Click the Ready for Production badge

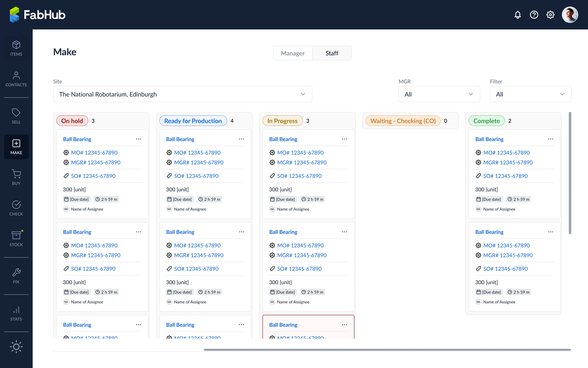(x=193, y=121)
